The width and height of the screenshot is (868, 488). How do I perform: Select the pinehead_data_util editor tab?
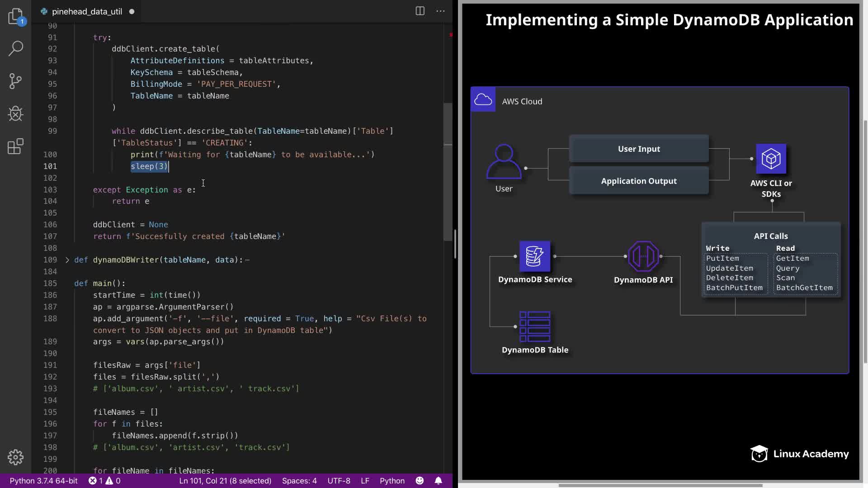[x=87, y=12]
